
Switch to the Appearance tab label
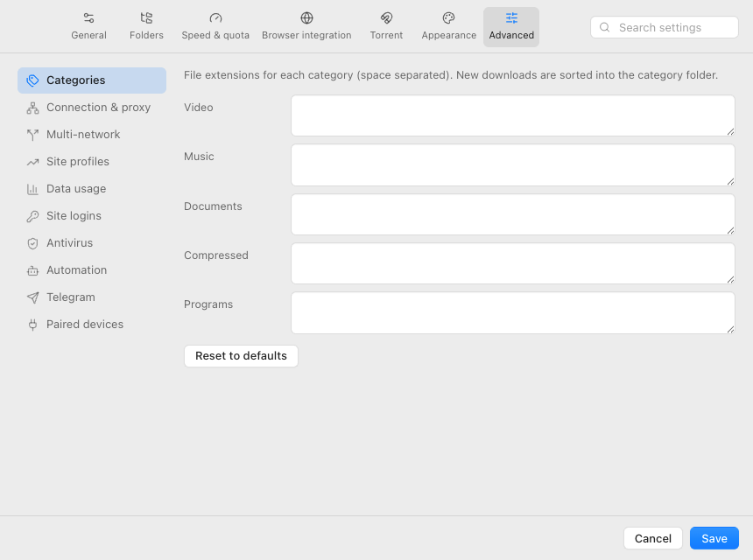pos(448,35)
